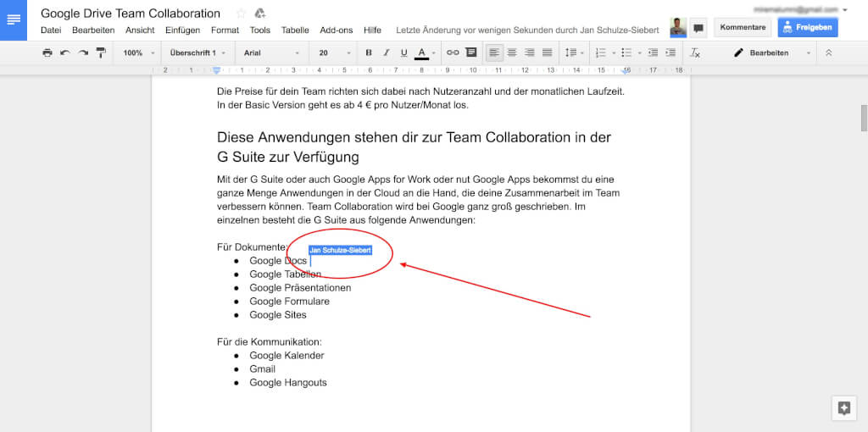Clear formatting with the Tx icon
The width and height of the screenshot is (868, 432).
[695, 53]
